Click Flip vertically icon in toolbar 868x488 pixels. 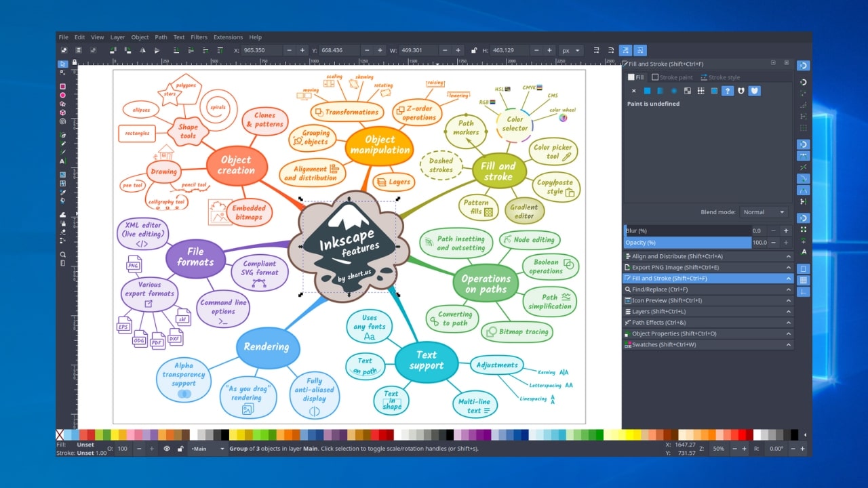pos(157,50)
